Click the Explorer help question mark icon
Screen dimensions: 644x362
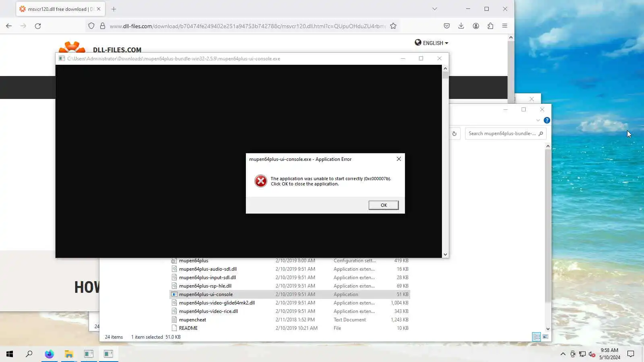547,120
